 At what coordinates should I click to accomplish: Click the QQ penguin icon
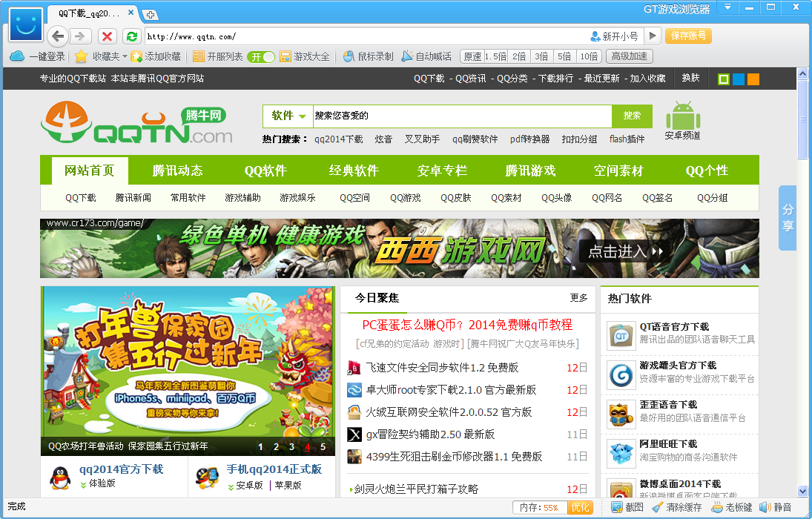click(x=60, y=477)
